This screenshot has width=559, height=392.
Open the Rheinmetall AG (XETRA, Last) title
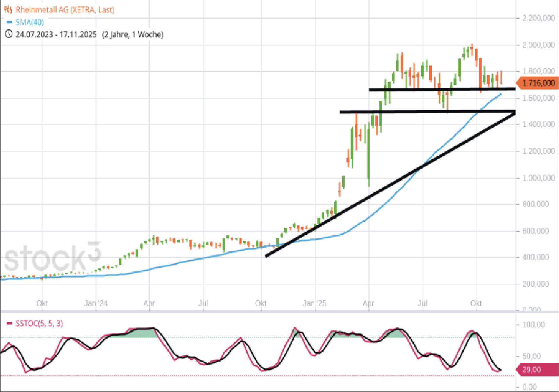click(65, 10)
